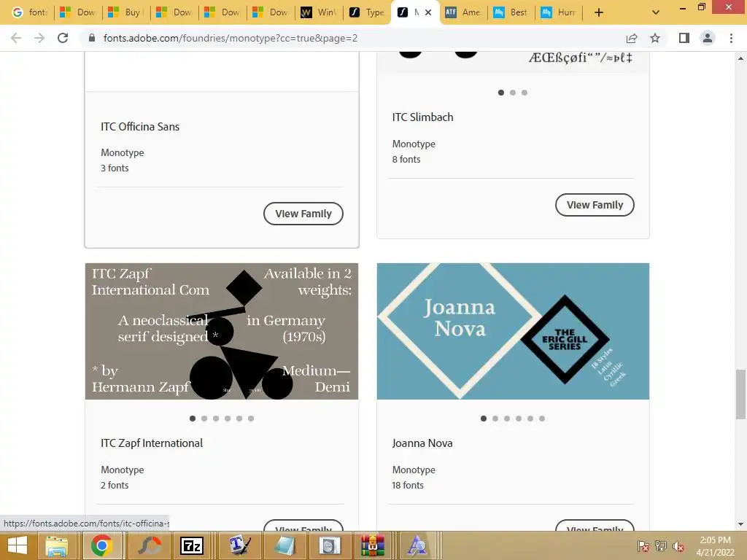Viewport: 747px width, 560px height.
Task: Select second carousel dot for Joanna Nova
Action: (x=495, y=419)
